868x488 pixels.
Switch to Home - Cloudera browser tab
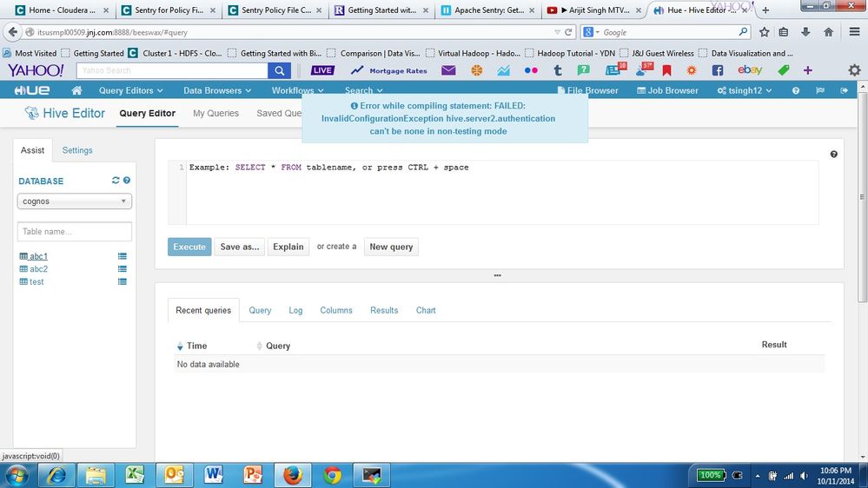pos(61,10)
